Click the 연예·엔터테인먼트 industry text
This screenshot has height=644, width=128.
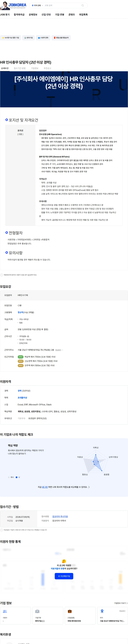(x=74, y=621)
